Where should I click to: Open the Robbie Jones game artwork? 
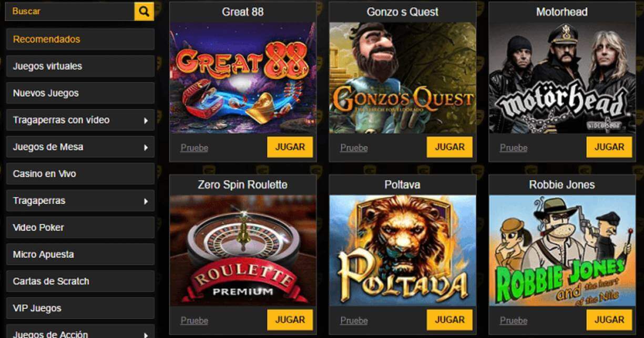click(x=562, y=251)
